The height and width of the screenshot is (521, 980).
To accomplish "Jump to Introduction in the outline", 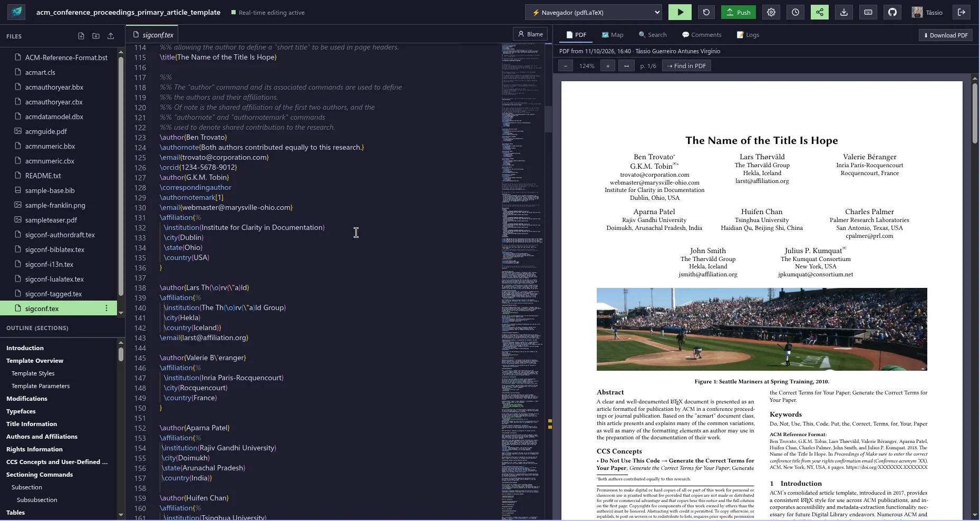I will pos(25,348).
